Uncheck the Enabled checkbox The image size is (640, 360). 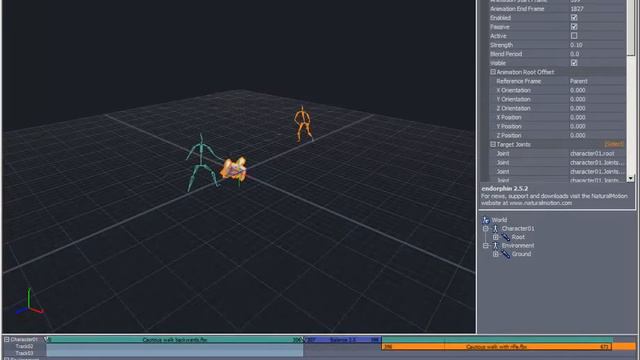pos(574,18)
